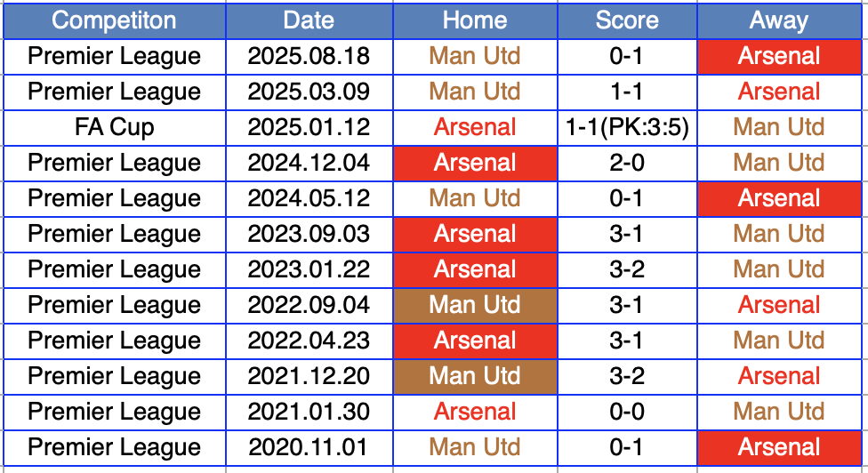Select the Home header cell
868x473 pixels.
tap(474, 20)
